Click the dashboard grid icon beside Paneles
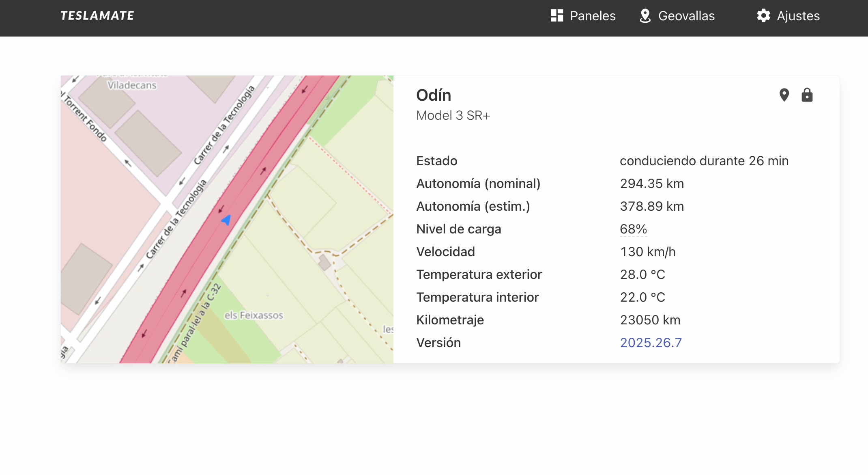 point(557,16)
